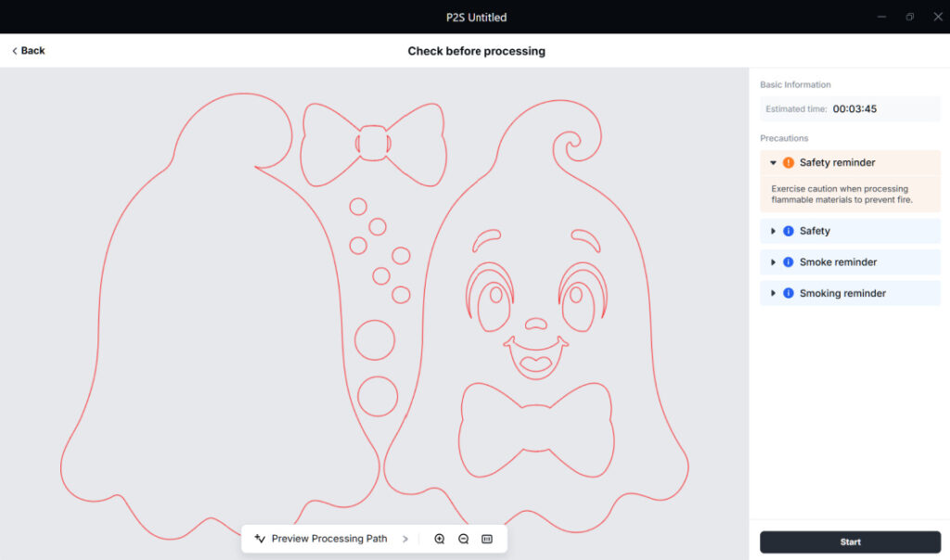Click the Basic Information heading
Viewport: 950px width, 560px height.
(795, 84)
